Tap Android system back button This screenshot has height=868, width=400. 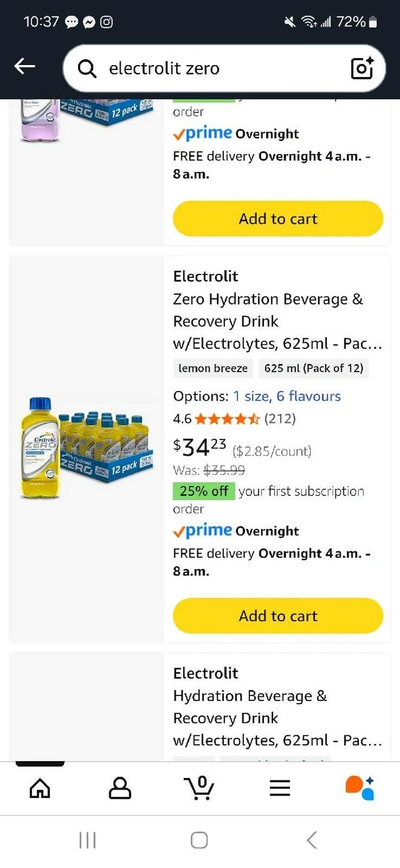[312, 840]
